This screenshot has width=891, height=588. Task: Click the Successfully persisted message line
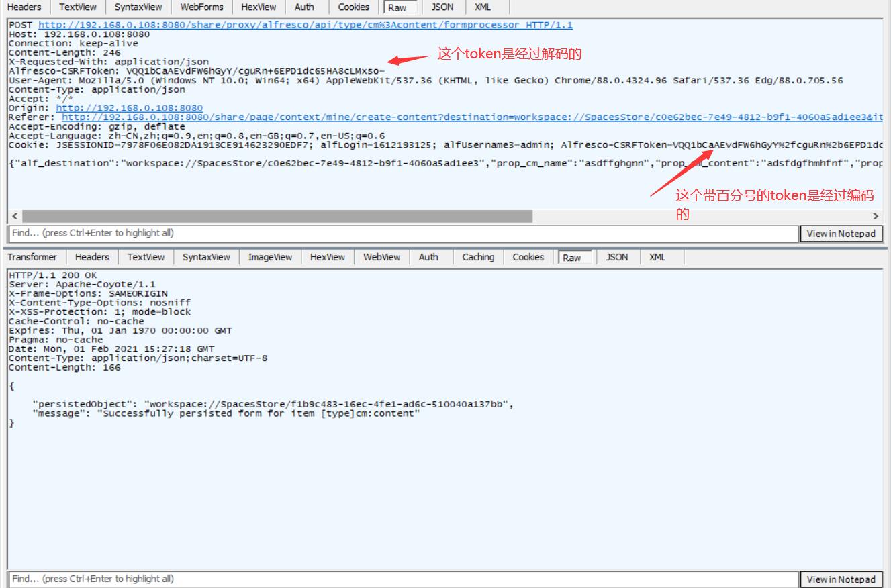(226, 414)
